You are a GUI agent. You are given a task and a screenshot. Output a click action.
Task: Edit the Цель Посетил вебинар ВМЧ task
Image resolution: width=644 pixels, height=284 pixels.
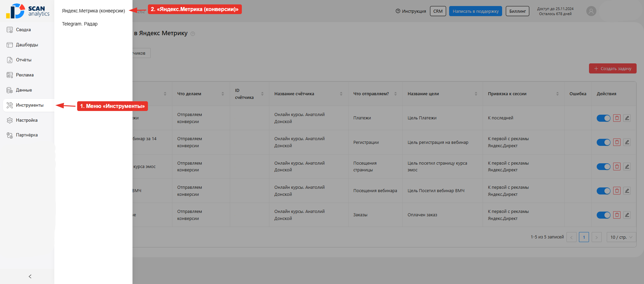click(627, 191)
